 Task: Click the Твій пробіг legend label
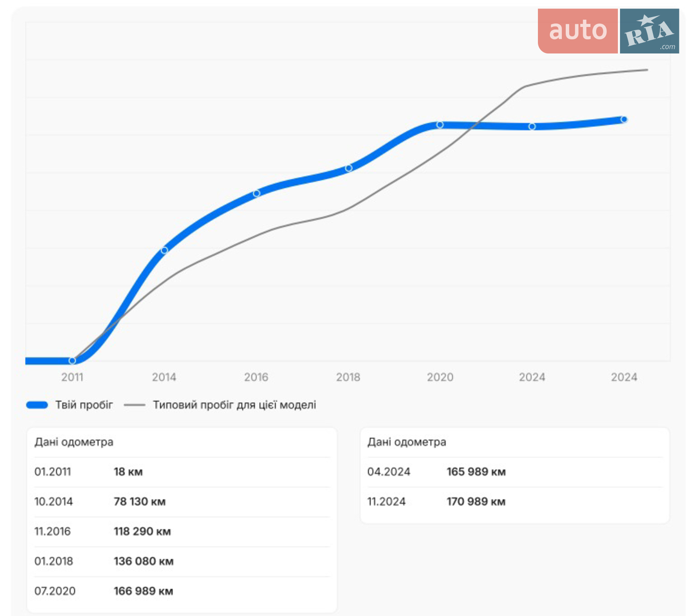(84, 405)
